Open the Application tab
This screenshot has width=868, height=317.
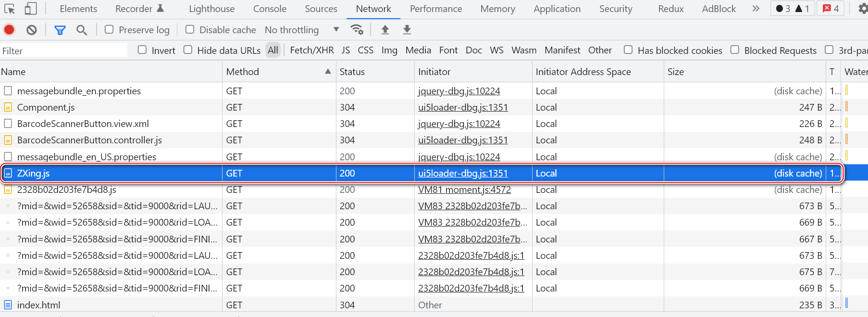(x=557, y=9)
